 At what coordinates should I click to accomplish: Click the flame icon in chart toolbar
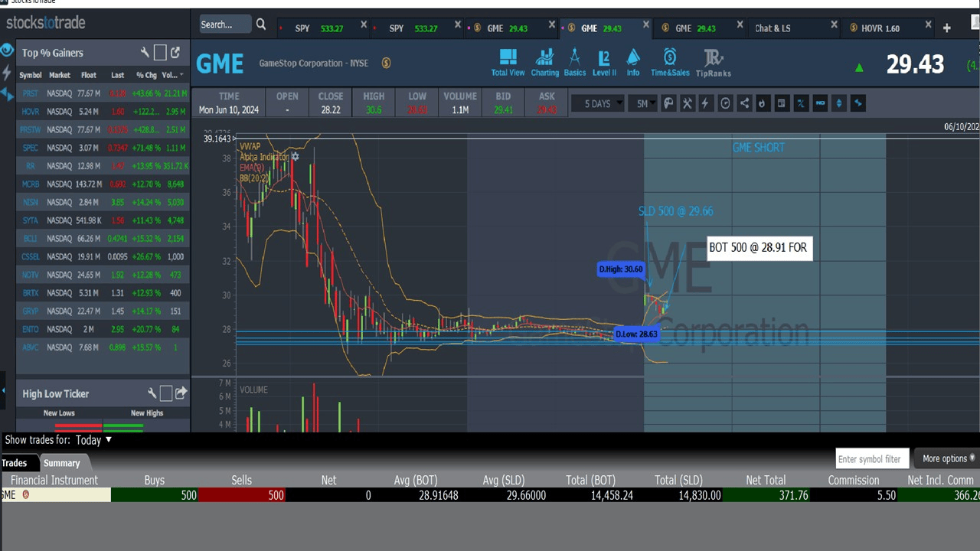tap(762, 103)
